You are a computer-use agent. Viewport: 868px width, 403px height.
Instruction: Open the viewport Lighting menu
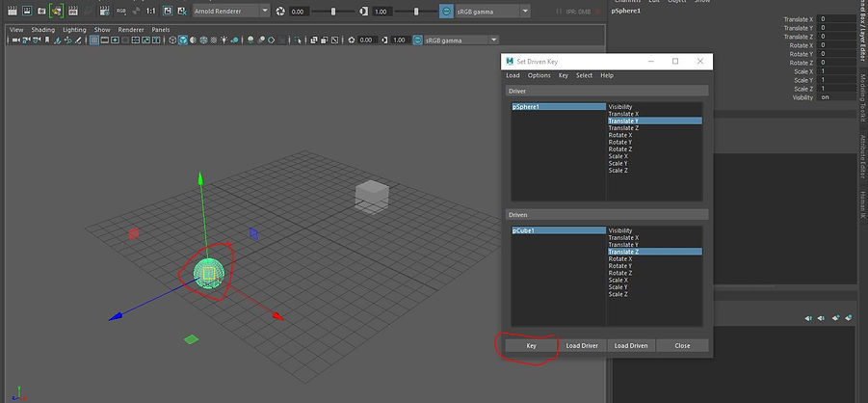coord(74,29)
